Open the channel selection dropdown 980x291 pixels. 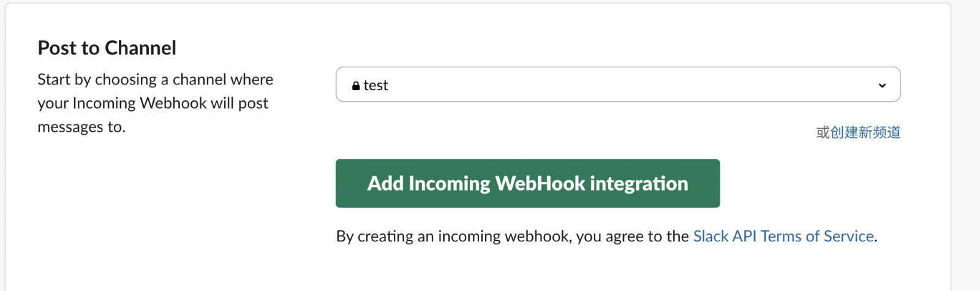(617, 85)
